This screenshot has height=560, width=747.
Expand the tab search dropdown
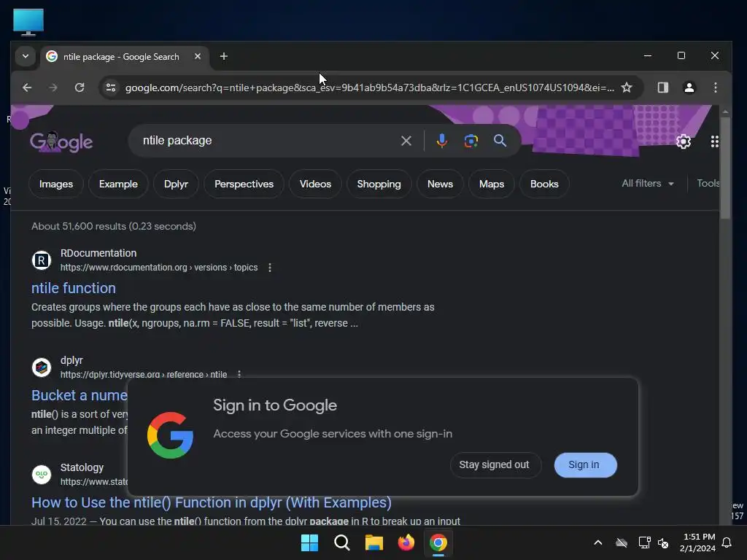tap(26, 57)
